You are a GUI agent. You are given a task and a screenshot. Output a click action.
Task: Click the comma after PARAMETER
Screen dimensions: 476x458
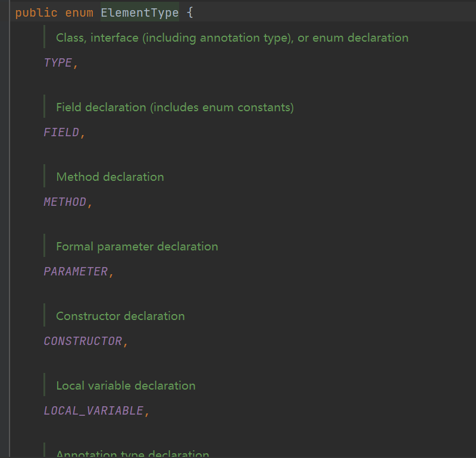[x=111, y=272]
